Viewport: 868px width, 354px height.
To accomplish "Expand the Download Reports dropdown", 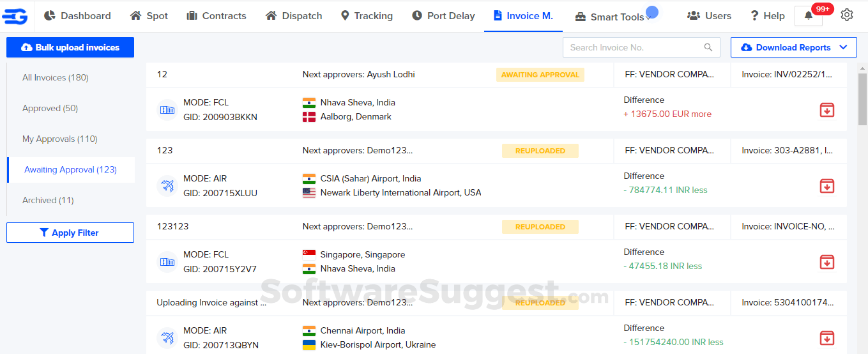I will pos(844,47).
